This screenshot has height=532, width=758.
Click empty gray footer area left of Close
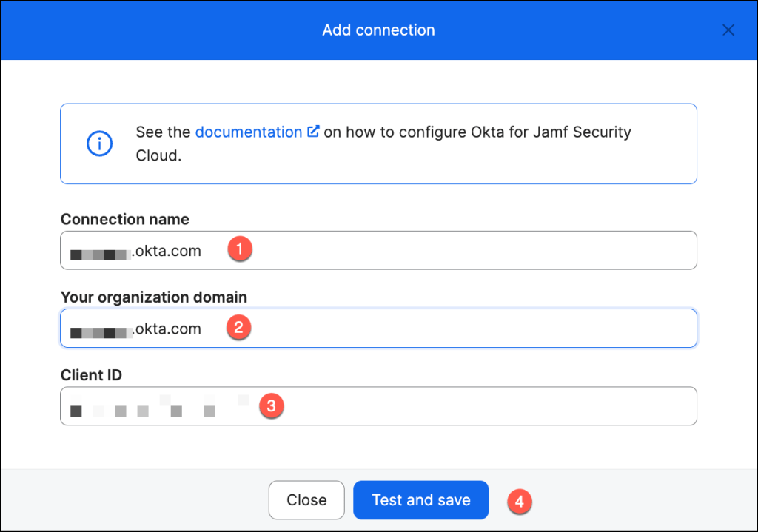[x=133, y=500]
